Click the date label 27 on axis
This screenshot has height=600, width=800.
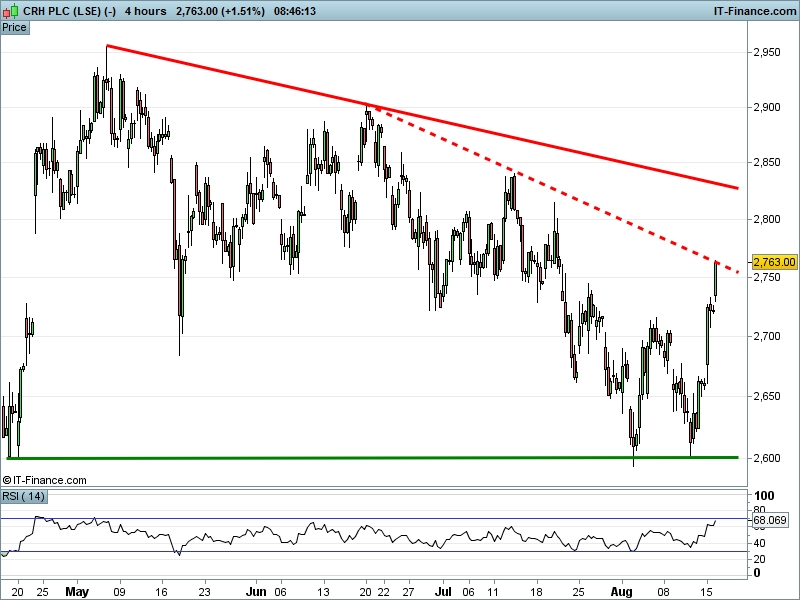(x=408, y=592)
